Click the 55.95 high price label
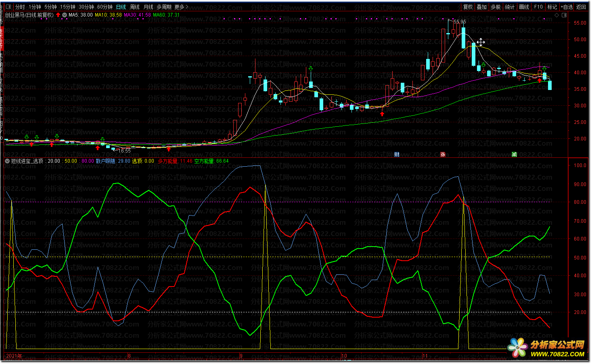This screenshot has height=364, width=592. point(460,22)
